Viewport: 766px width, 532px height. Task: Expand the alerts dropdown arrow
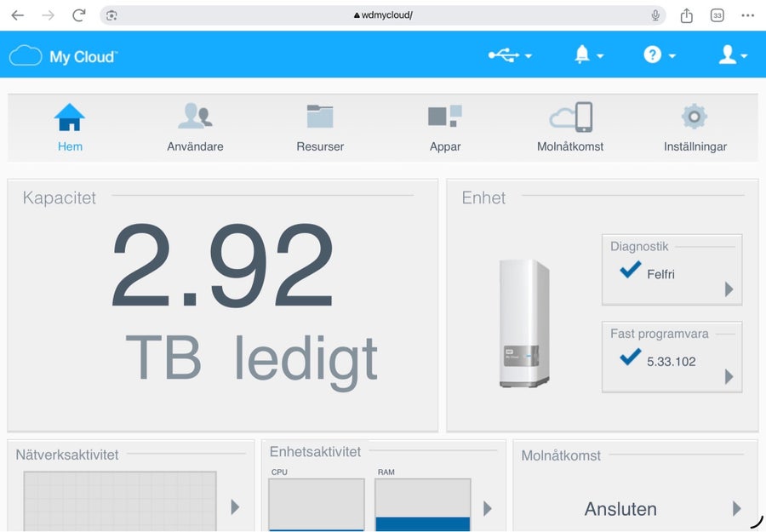coord(600,56)
